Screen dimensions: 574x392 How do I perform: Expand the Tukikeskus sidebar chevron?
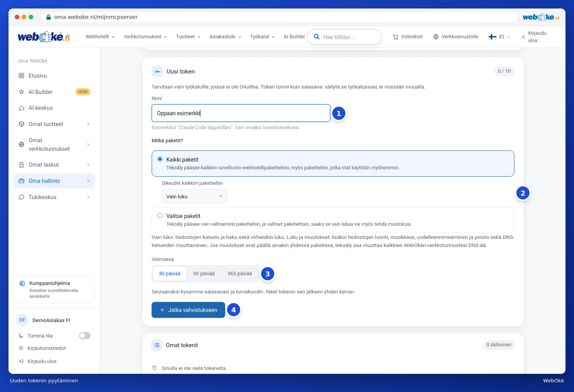tap(88, 197)
